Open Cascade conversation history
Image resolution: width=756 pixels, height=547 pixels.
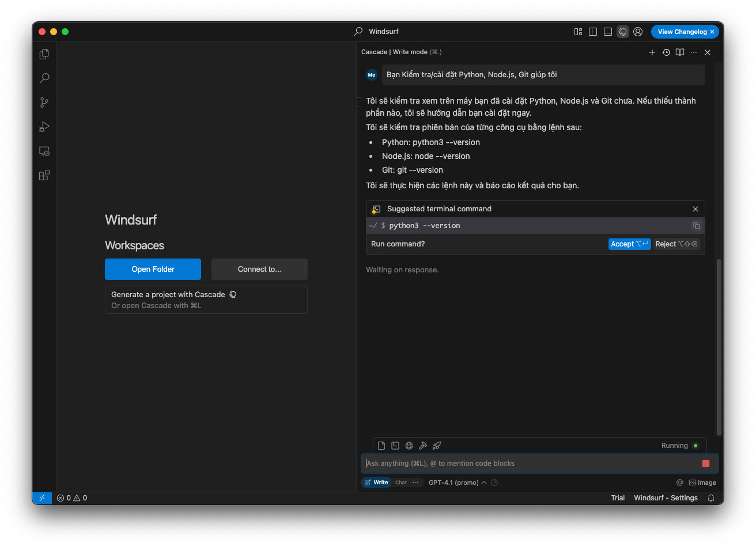point(666,52)
